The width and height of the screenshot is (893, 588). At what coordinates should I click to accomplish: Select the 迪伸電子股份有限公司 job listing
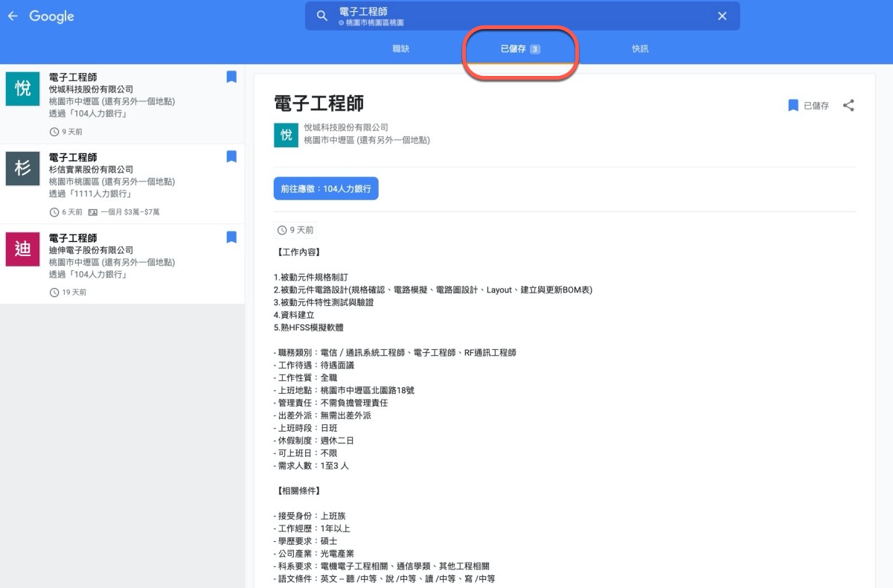coord(122,264)
